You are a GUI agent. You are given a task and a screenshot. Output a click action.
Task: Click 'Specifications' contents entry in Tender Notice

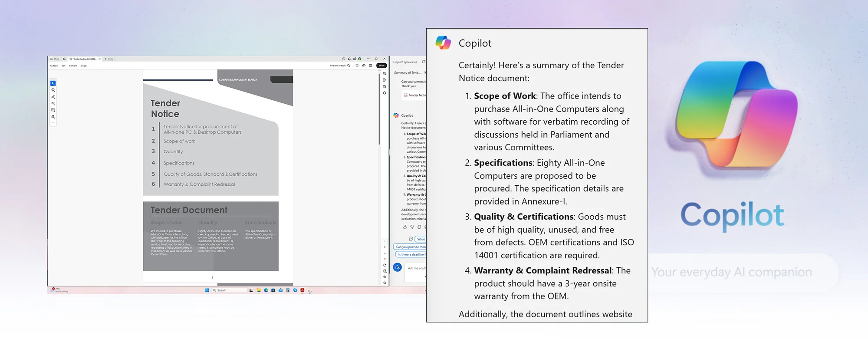[179, 163]
